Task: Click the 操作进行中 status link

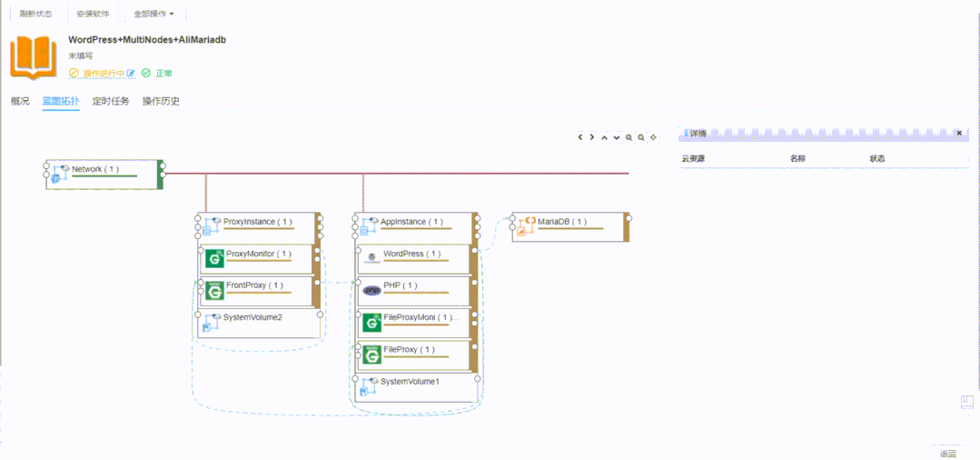Action: (104, 74)
